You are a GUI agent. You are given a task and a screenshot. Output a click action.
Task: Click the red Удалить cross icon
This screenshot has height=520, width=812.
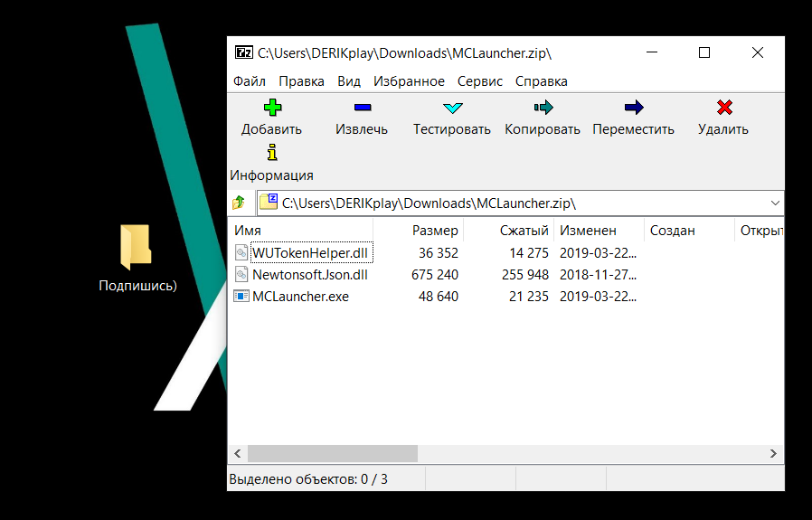(x=724, y=108)
